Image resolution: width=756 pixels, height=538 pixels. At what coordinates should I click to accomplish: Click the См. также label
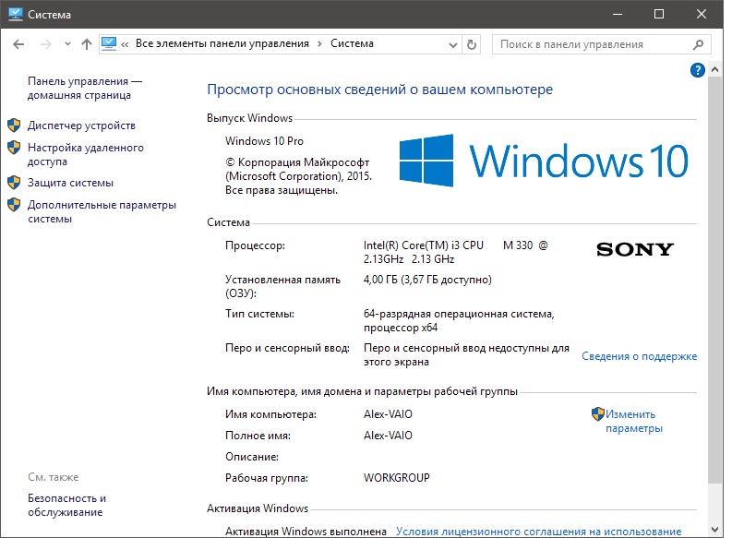click(x=53, y=477)
